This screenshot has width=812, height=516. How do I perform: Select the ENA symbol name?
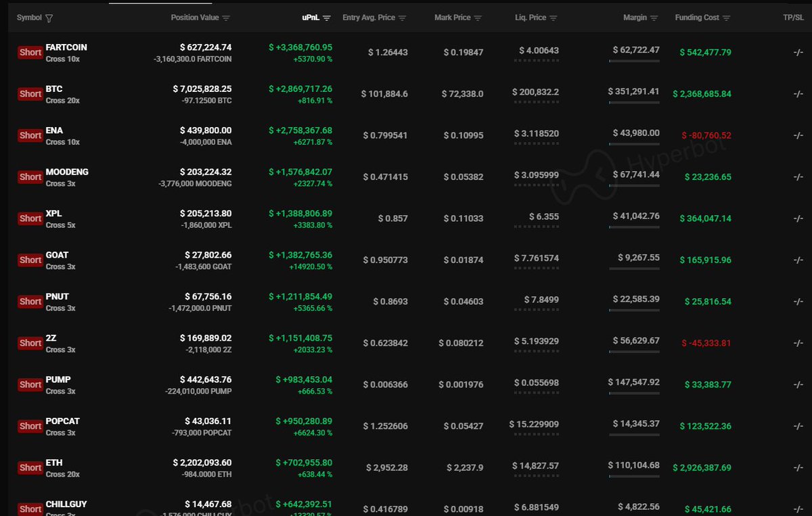[54, 131]
